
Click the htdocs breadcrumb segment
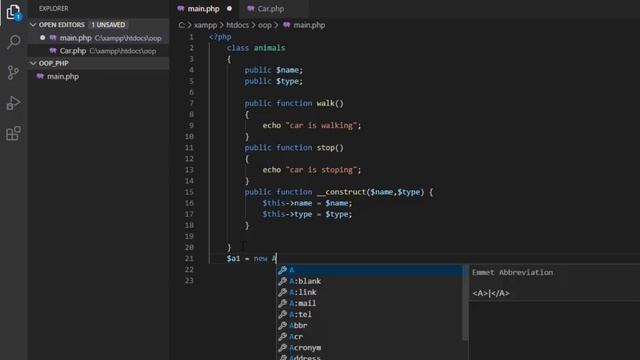pyautogui.click(x=238, y=25)
